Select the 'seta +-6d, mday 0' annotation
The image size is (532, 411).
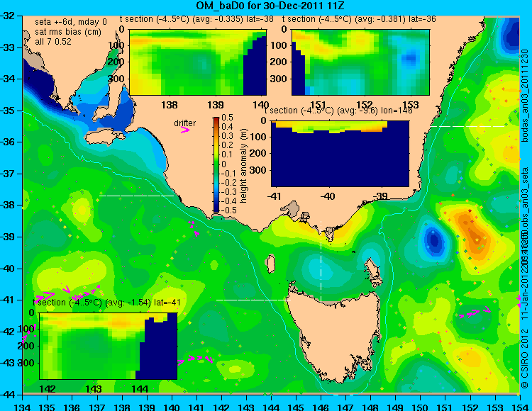tap(70, 22)
